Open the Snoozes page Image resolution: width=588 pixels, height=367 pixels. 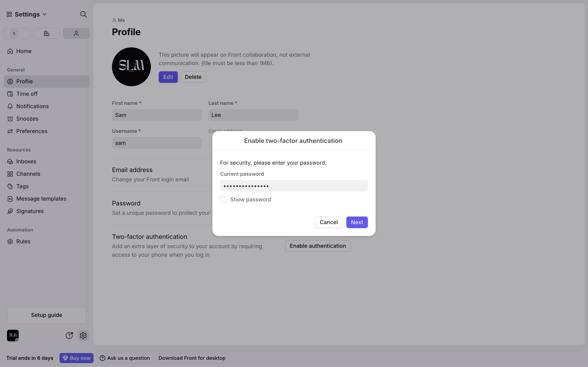tap(27, 119)
